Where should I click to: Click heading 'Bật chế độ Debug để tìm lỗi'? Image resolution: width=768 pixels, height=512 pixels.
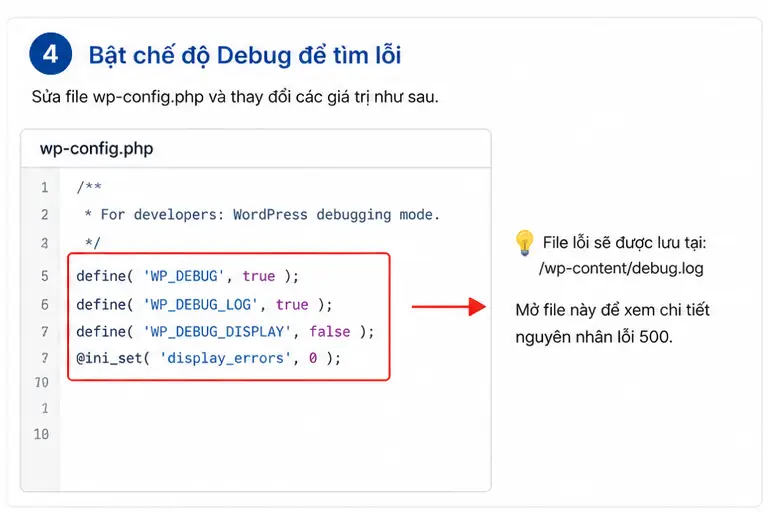coord(245,55)
